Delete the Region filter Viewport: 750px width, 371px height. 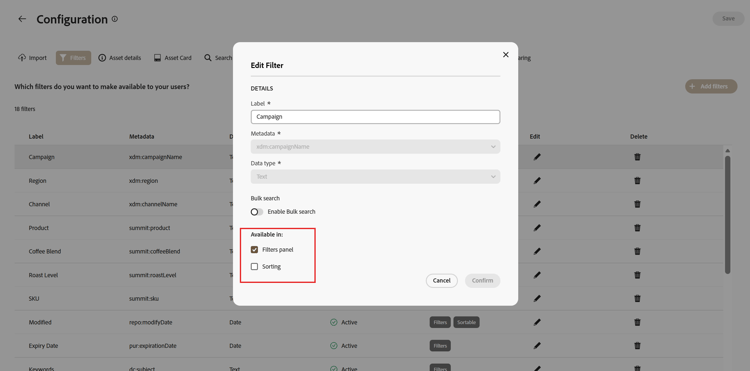(x=637, y=181)
